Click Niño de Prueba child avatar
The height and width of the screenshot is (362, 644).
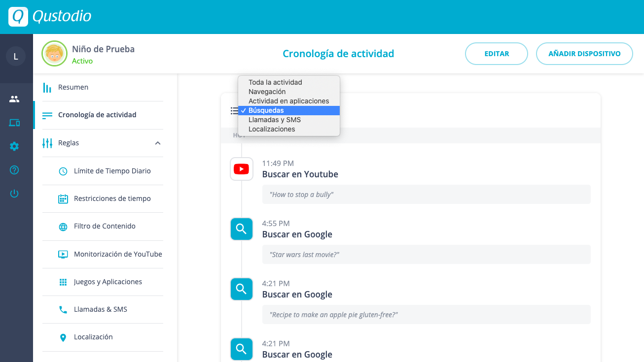point(54,54)
